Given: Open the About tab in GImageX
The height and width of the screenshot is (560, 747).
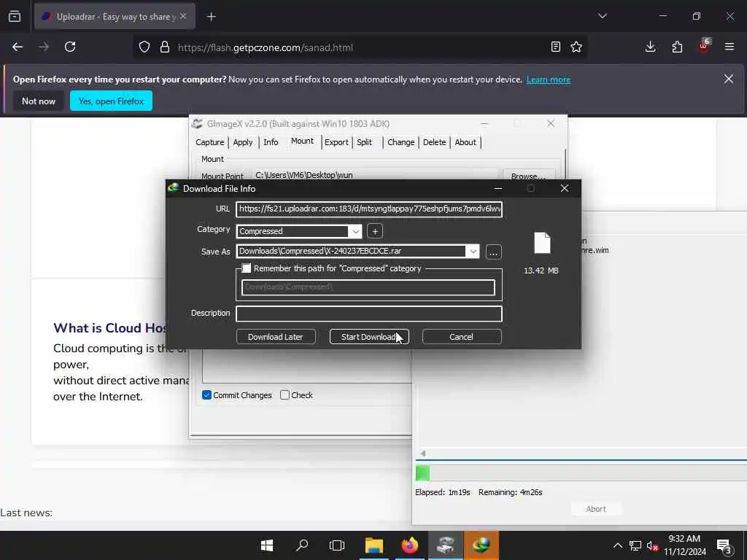Looking at the screenshot, I should click(x=465, y=142).
